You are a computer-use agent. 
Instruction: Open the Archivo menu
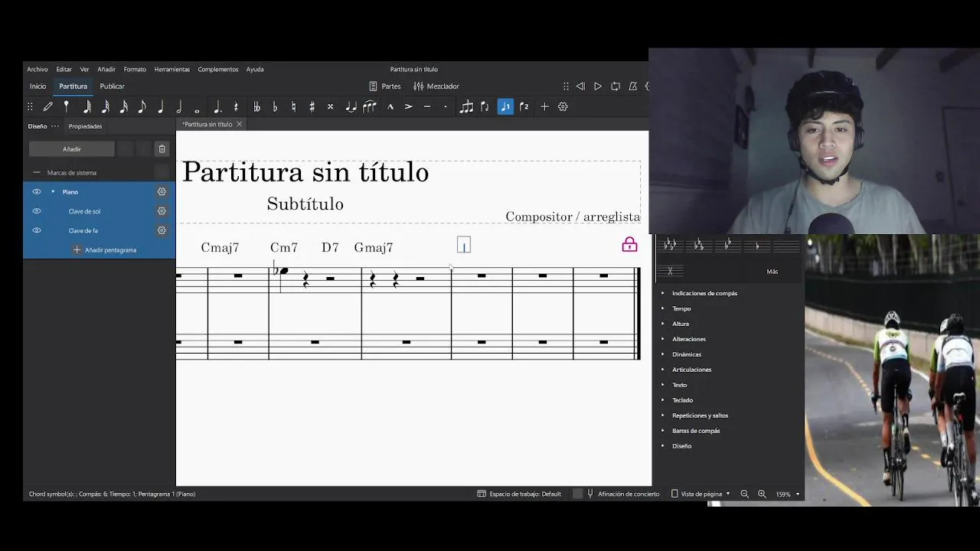38,70
